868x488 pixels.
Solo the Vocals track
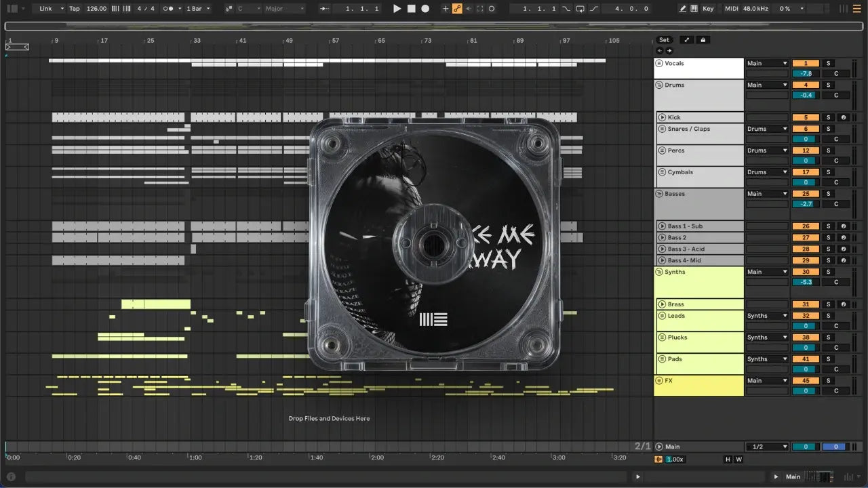pos(828,63)
